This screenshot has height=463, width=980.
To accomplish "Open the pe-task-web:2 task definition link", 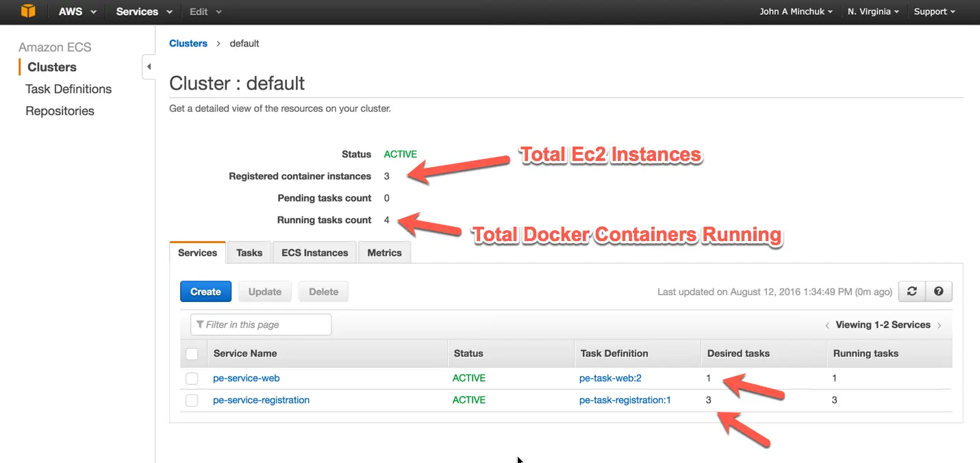I will pos(610,378).
